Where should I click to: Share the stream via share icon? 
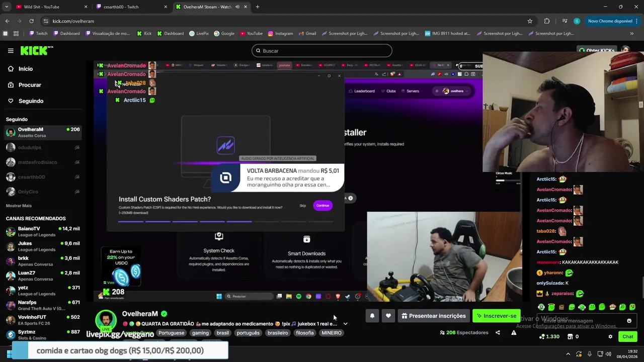(498, 332)
